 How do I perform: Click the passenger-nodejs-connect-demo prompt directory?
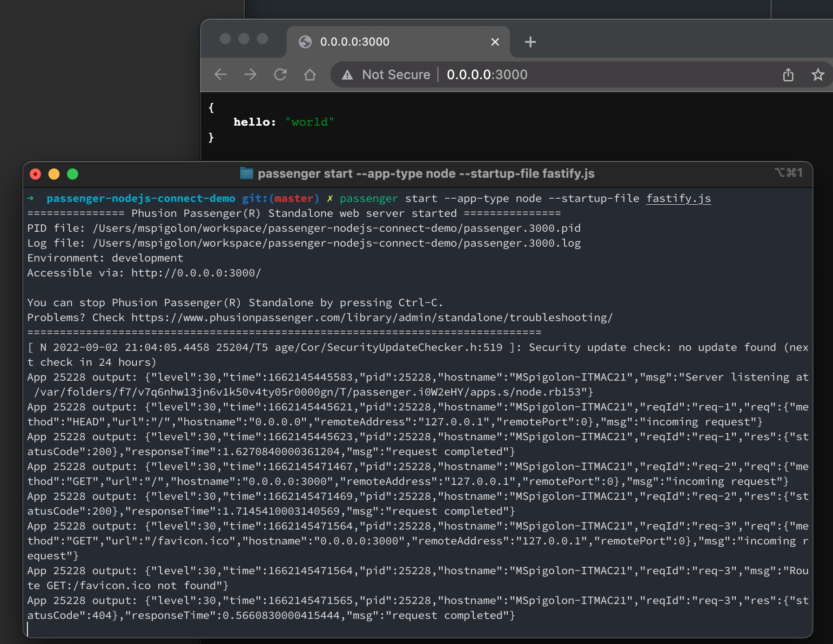(141, 199)
